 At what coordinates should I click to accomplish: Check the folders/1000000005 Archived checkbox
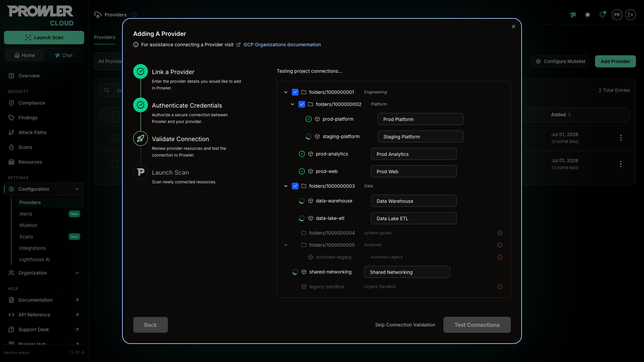[295, 245]
